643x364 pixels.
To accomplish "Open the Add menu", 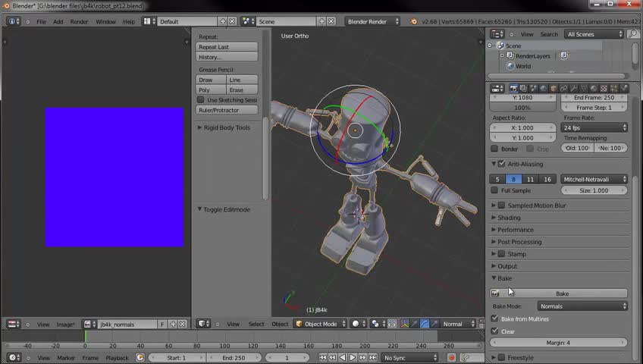I will pos(58,22).
